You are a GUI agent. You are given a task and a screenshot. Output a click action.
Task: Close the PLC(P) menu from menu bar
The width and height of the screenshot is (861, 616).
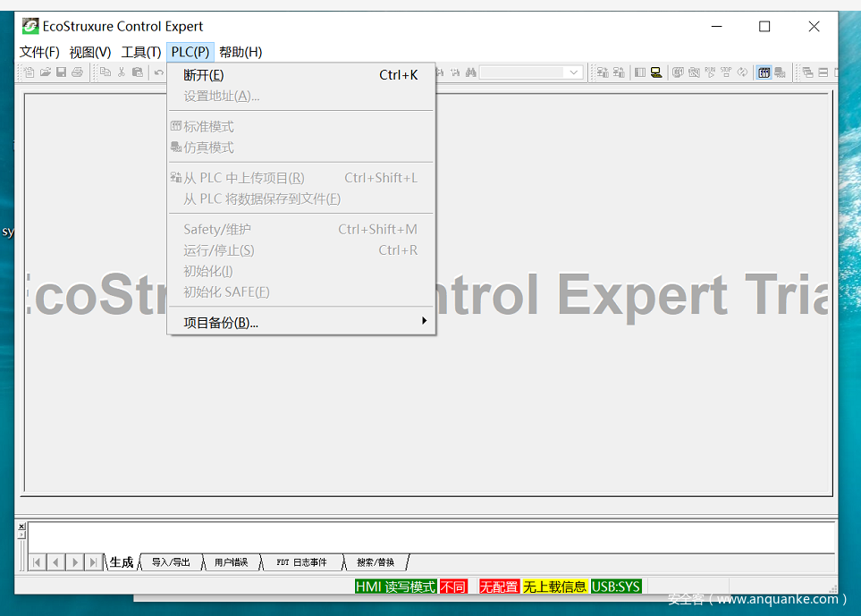190,52
